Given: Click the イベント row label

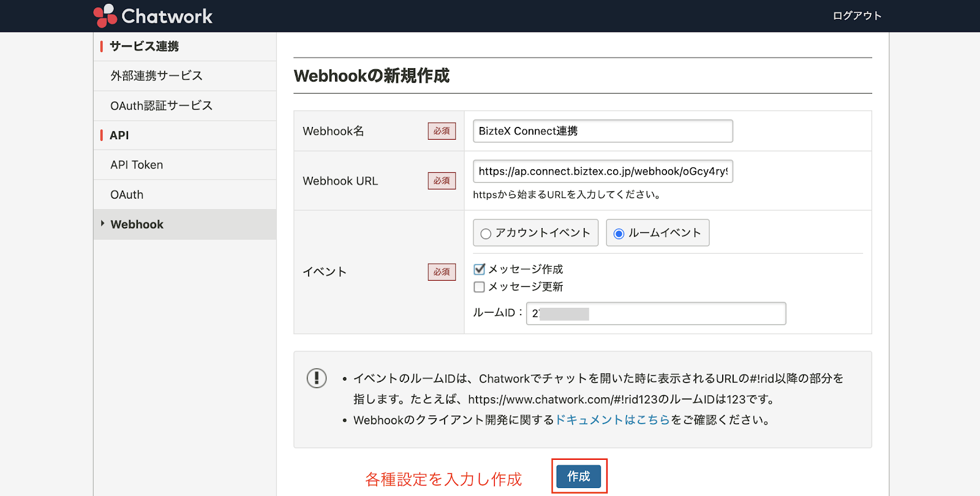Looking at the screenshot, I should (325, 272).
